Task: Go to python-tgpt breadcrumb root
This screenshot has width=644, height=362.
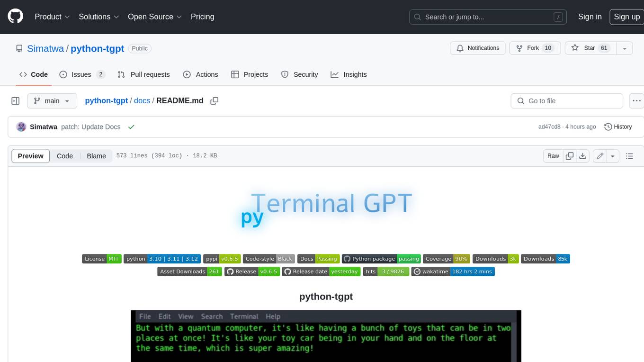Action: tap(107, 100)
